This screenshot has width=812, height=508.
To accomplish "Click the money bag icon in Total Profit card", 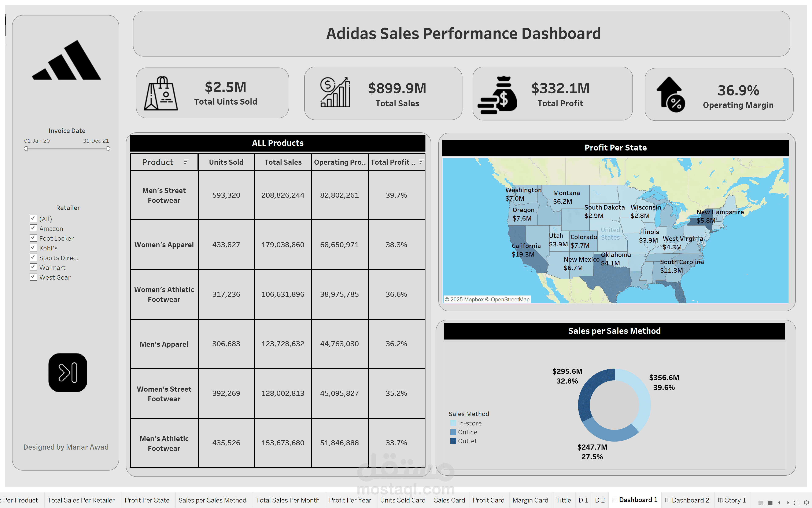I will (x=497, y=95).
